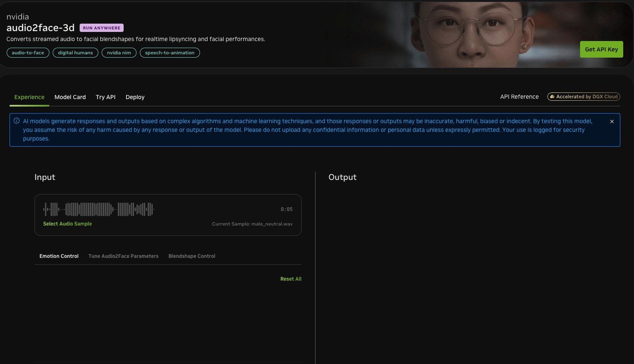Viewport: 634px width, 364px height.
Task: Click the Input heading
Action: coord(45,177)
